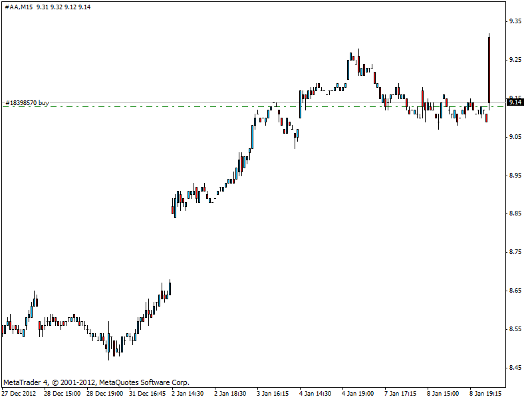This screenshot has height=399, width=532.
Task: Click the current price tag 9.14
Action: (515, 102)
